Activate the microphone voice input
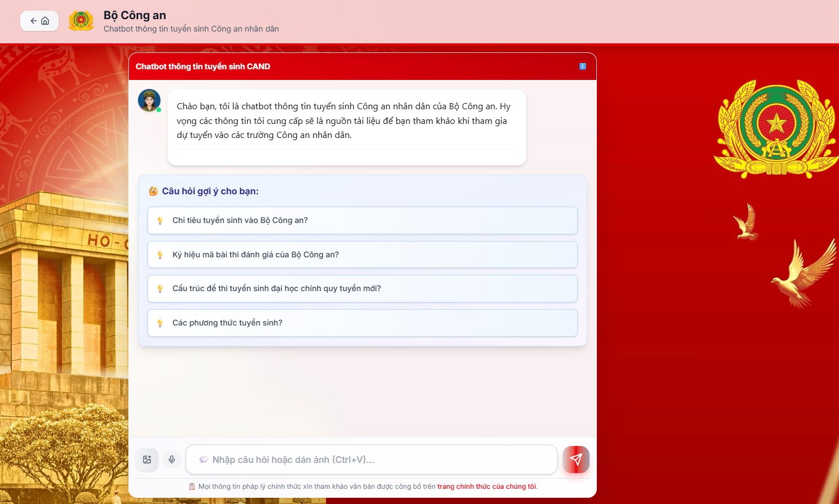The width and height of the screenshot is (839, 504). pyautogui.click(x=172, y=460)
